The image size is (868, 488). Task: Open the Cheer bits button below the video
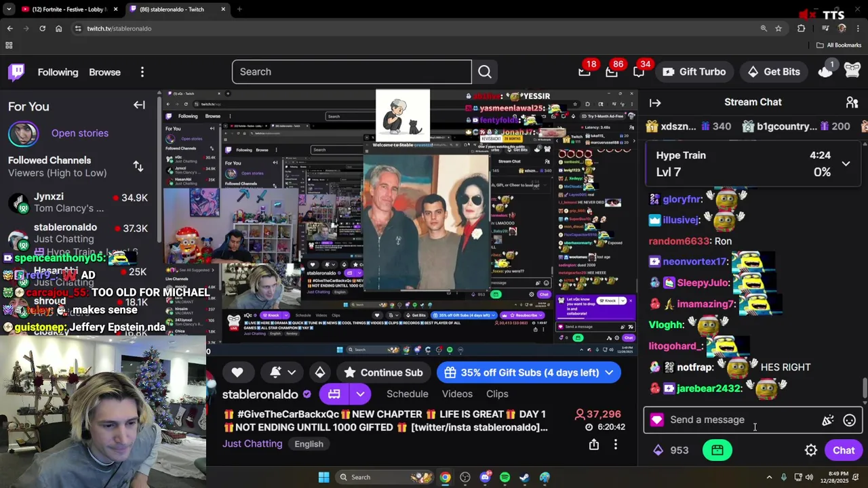320,372
